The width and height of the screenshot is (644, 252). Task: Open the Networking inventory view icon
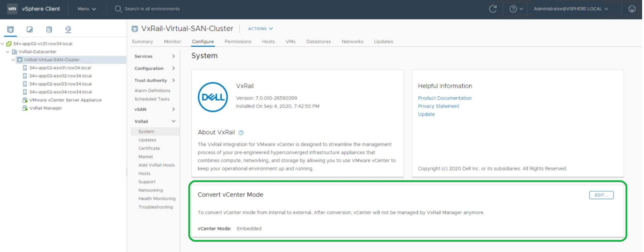[68, 30]
